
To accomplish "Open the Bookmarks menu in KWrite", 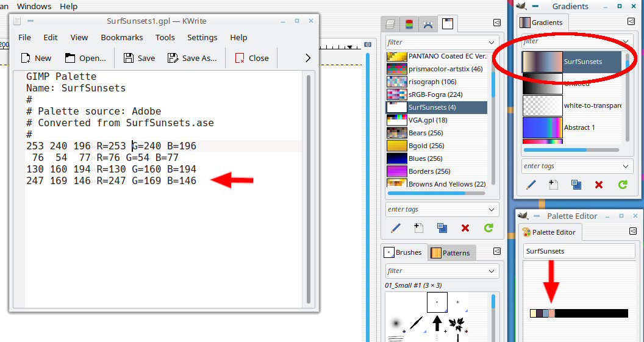I will [x=122, y=37].
